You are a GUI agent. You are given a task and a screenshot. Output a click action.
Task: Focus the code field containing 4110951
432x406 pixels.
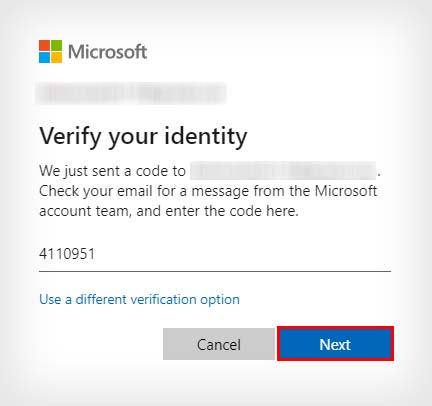tap(215, 254)
